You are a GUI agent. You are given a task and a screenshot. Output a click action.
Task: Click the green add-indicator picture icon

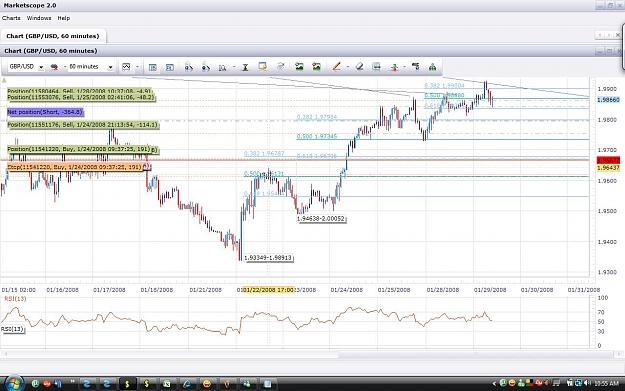pos(299,67)
